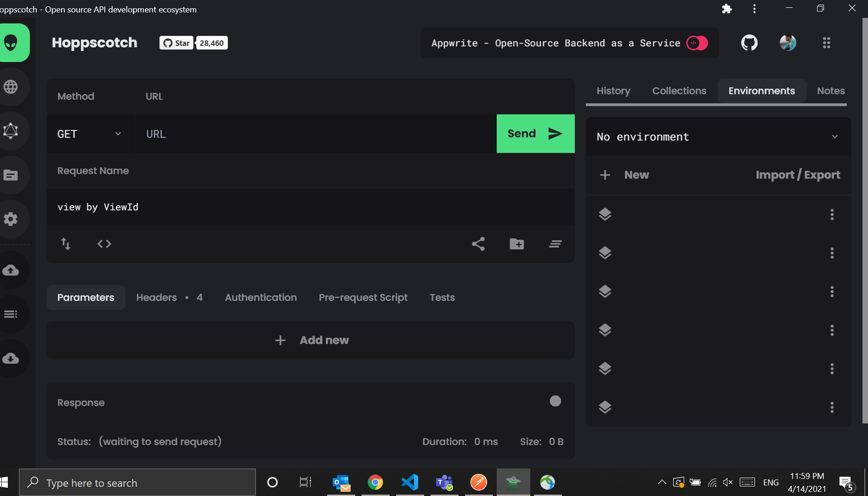Open Outlook from the taskbar
This screenshot has width=868, height=496.
tap(341, 482)
